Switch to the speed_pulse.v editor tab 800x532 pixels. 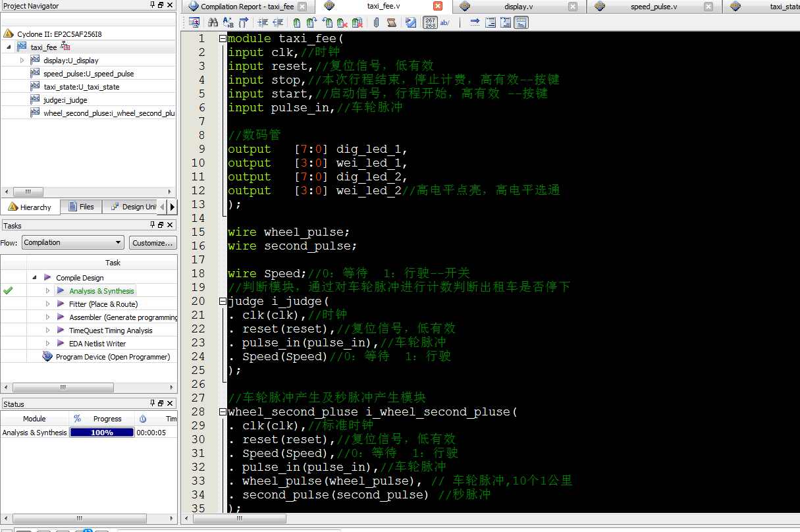pos(653,7)
